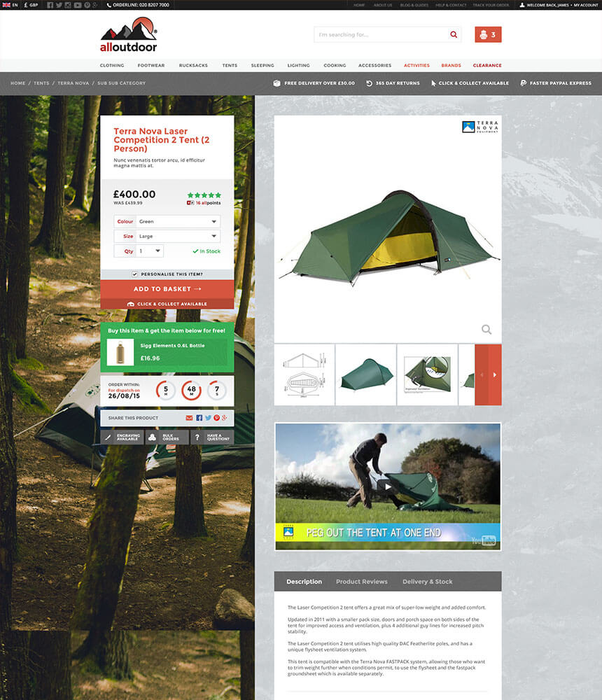This screenshot has height=700, width=602.
Task: Open the Clearance menu
Action: (487, 65)
